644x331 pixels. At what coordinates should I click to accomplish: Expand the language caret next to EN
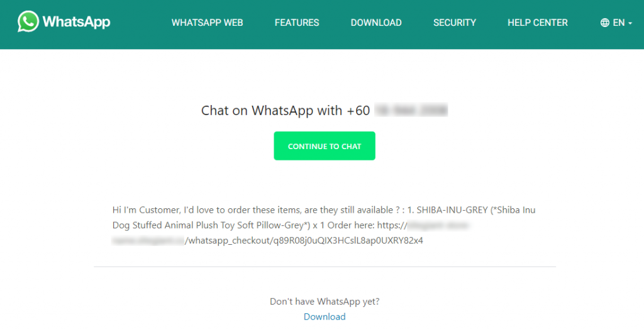(630, 23)
